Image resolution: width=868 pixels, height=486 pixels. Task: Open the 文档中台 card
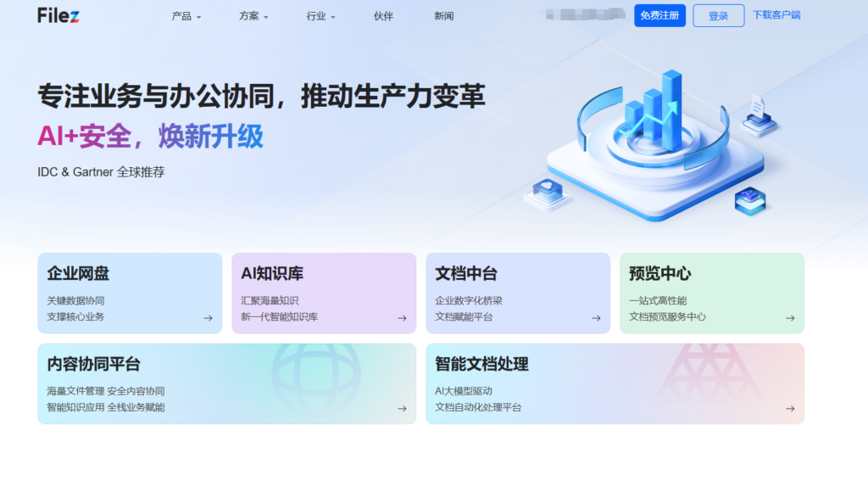click(x=518, y=293)
